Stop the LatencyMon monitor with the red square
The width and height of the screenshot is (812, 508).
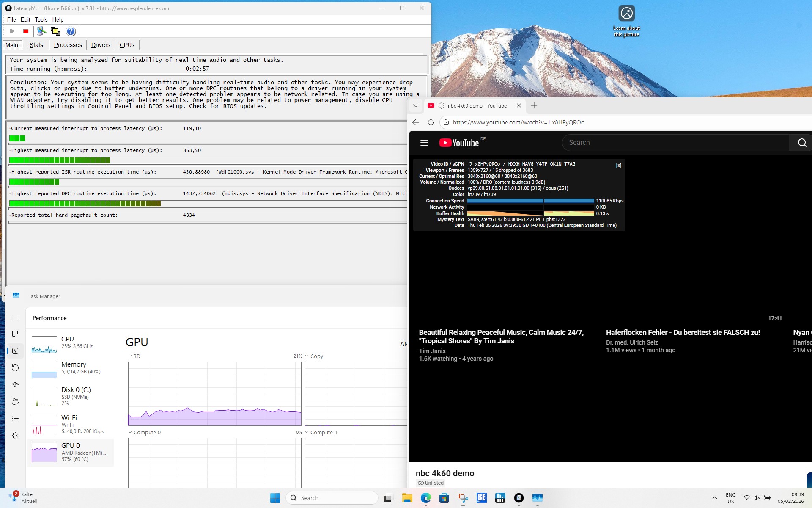[26, 31]
